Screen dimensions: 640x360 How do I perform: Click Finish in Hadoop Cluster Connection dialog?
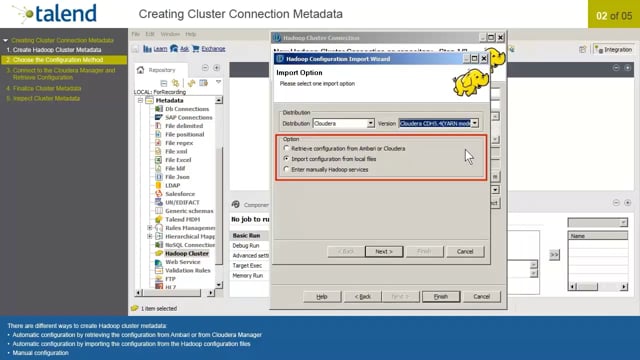tap(441, 297)
